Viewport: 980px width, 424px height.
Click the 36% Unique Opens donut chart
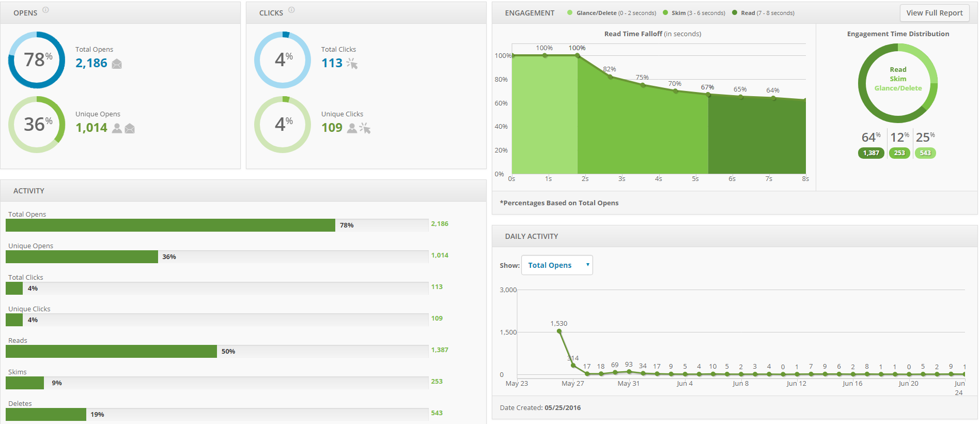[37, 125]
